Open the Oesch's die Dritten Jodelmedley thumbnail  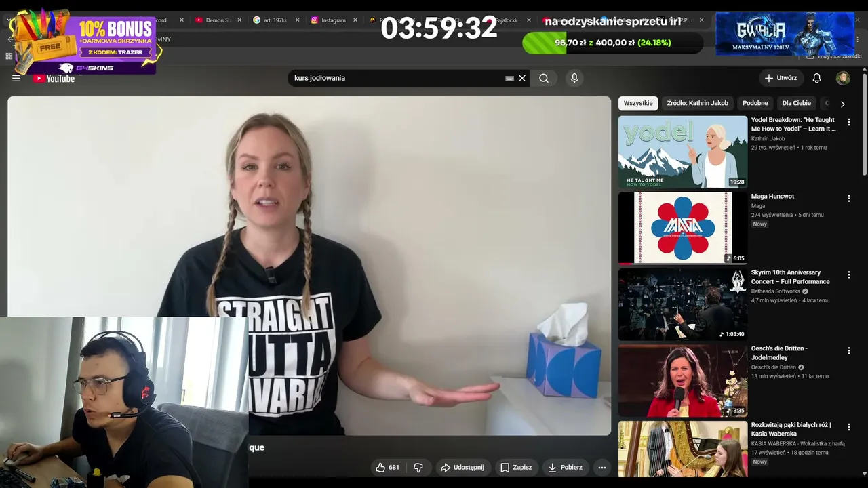[683, 381]
